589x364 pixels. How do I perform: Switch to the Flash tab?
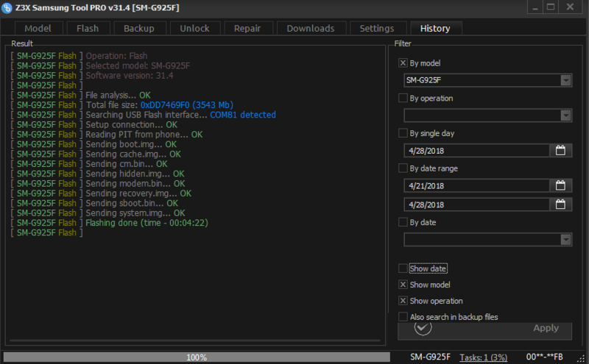click(x=88, y=29)
